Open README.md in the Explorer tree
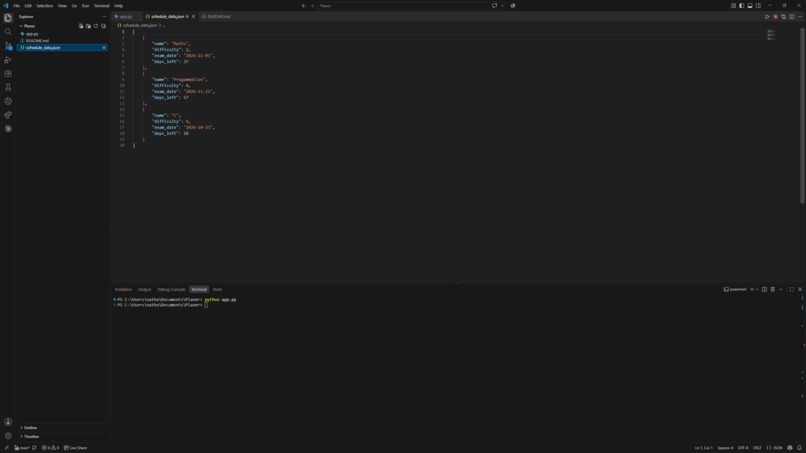This screenshot has height=453, width=806. click(62, 41)
